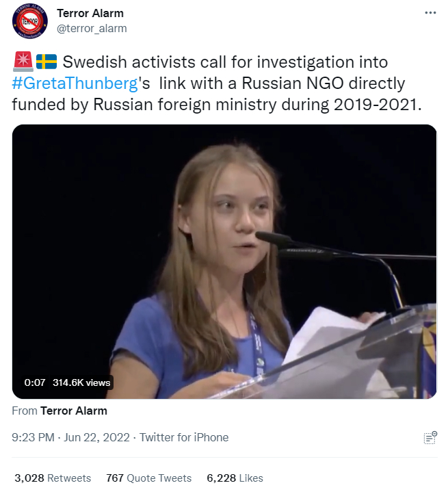Viewport: 448px width, 494px height.
Task: Open the three-dot more options menu
Action: coord(430,14)
